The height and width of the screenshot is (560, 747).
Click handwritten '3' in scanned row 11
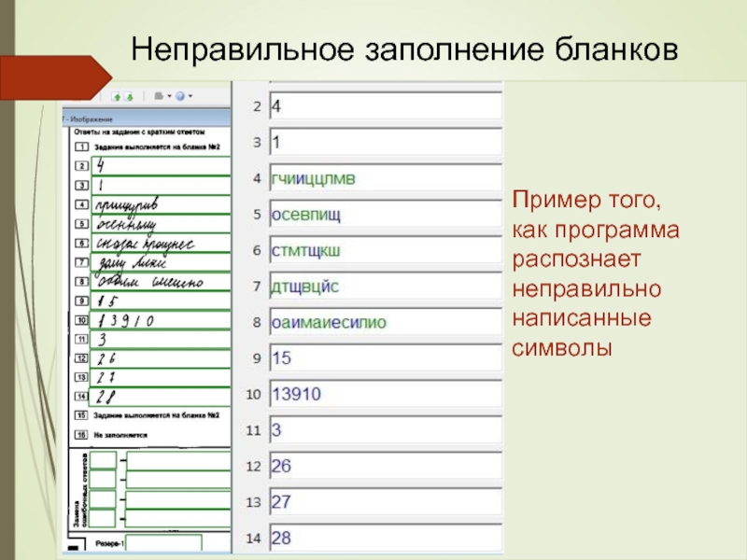point(102,340)
